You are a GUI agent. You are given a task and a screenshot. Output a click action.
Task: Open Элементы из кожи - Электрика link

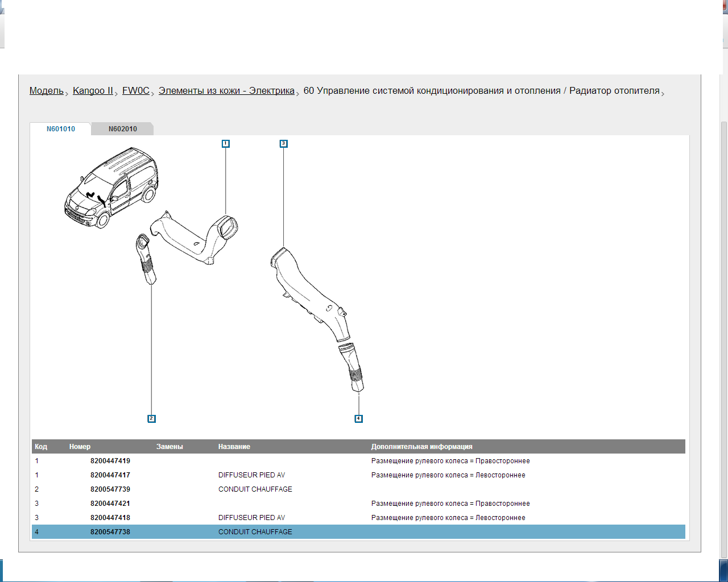point(226,91)
